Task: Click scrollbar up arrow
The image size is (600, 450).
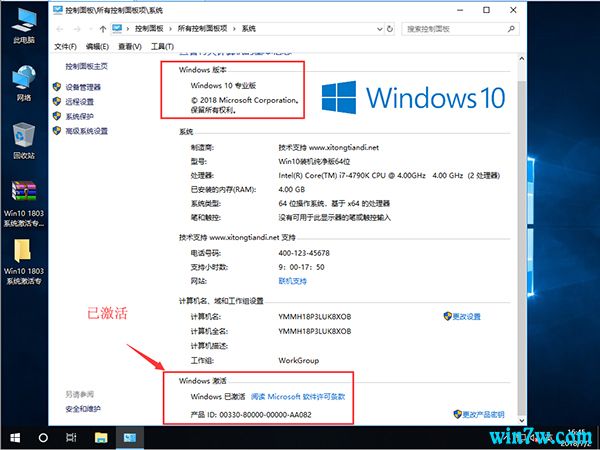Action: pyautogui.click(x=521, y=59)
